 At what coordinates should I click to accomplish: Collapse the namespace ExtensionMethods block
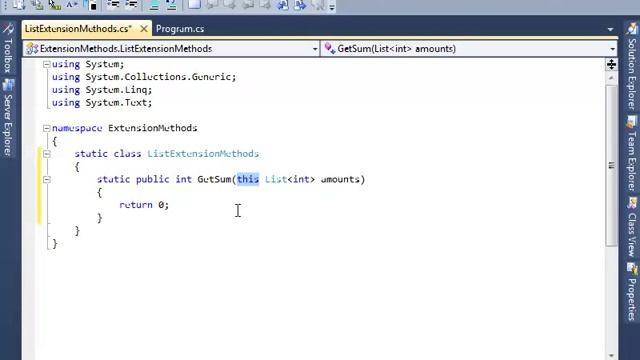pyautogui.click(x=47, y=128)
